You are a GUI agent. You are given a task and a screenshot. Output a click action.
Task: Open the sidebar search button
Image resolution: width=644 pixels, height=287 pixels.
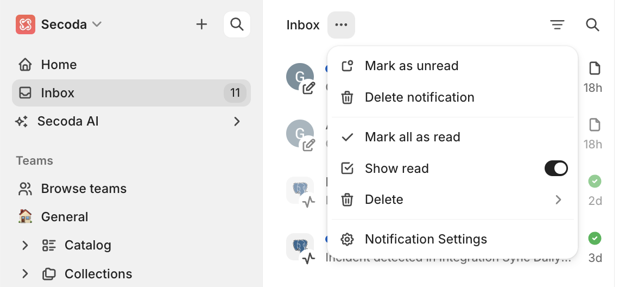tap(237, 24)
